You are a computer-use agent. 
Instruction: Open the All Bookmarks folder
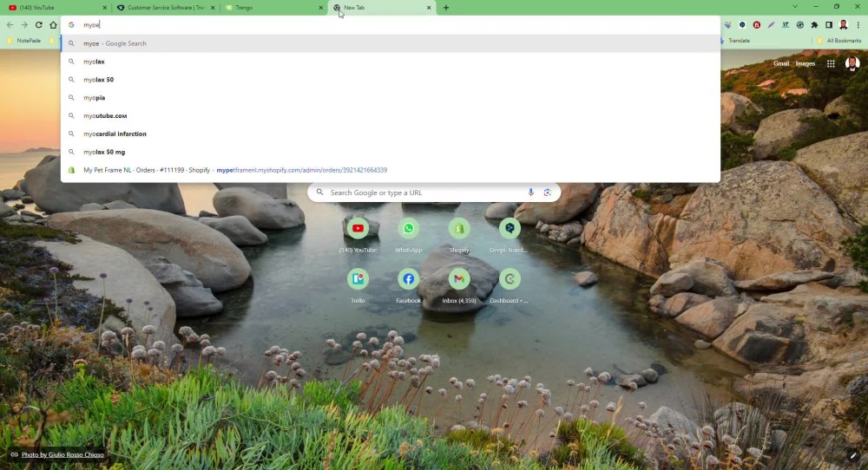point(839,41)
